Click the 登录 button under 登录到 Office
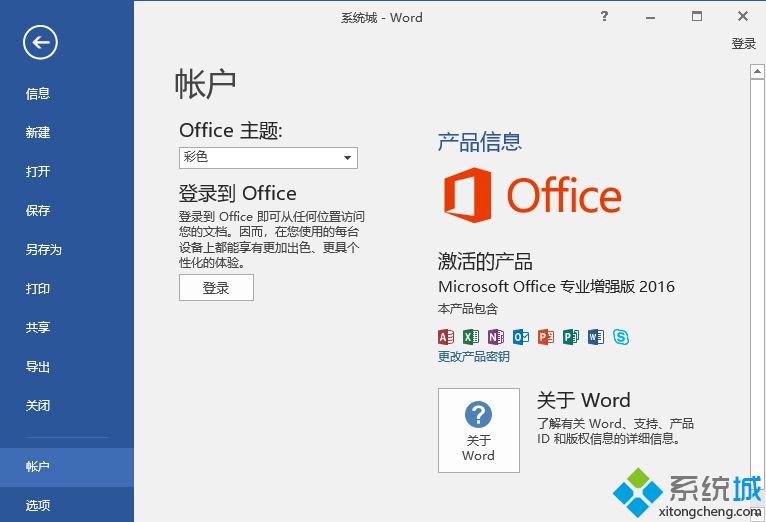Image resolution: width=766 pixels, height=522 pixels. (216, 288)
